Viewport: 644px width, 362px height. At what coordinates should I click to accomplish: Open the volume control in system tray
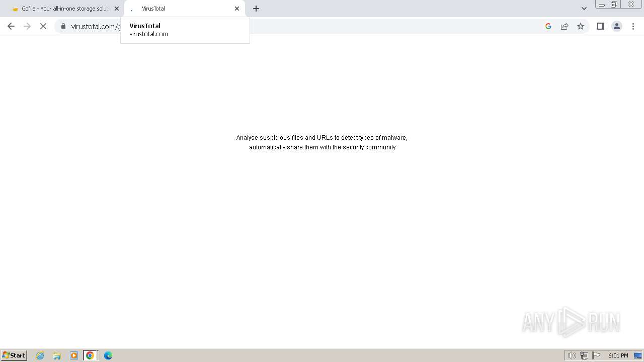coord(572,355)
